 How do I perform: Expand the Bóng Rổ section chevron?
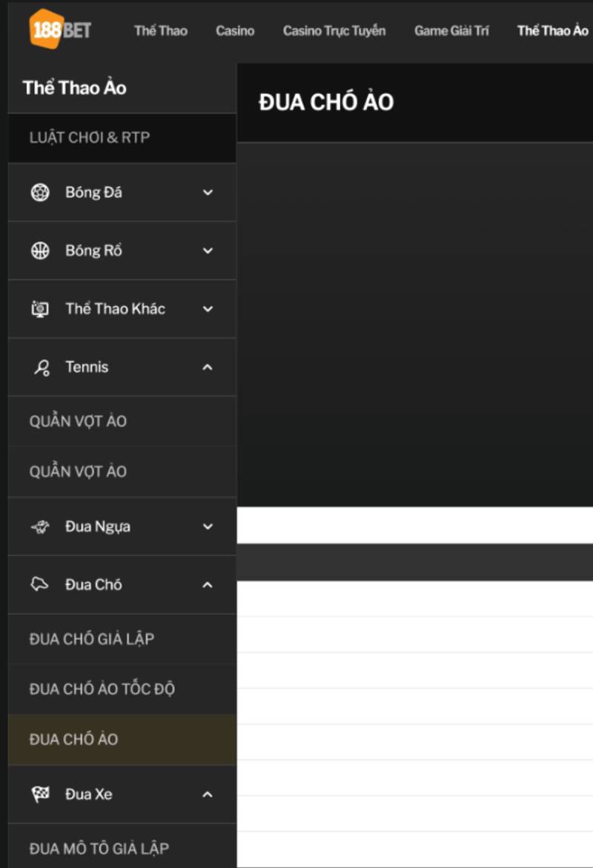(208, 251)
